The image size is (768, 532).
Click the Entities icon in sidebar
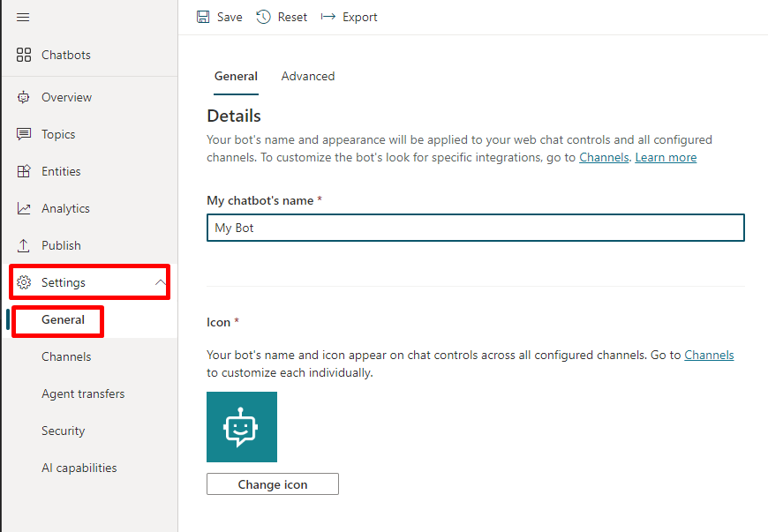coord(24,171)
